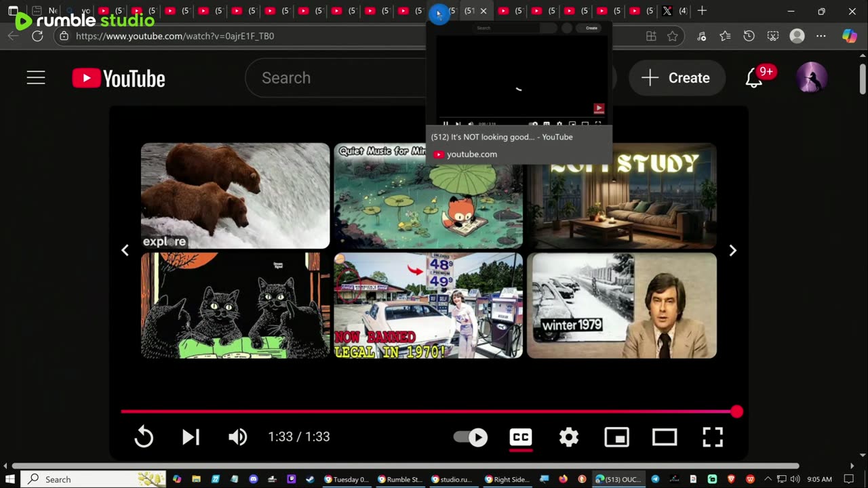Show next suggested videos with right arrow

click(732, 251)
